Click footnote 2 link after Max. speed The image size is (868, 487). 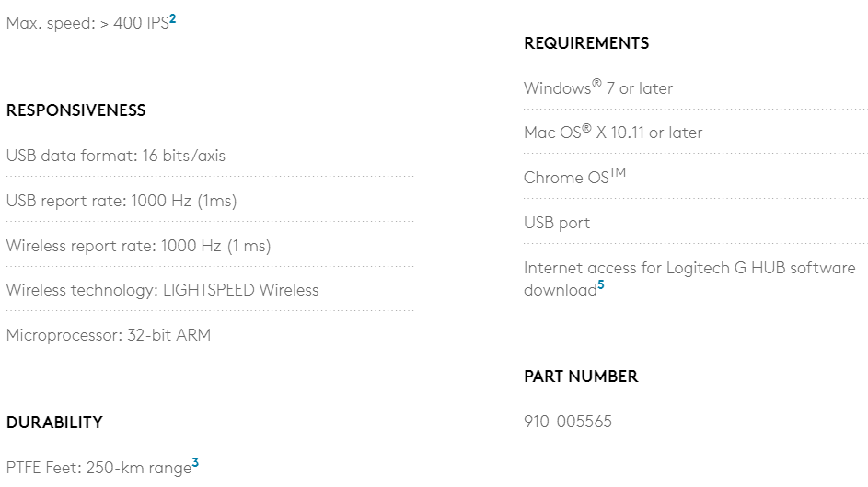click(173, 17)
